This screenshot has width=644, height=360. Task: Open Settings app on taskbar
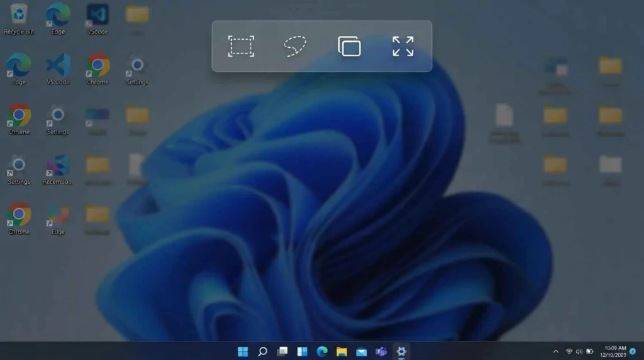click(401, 351)
